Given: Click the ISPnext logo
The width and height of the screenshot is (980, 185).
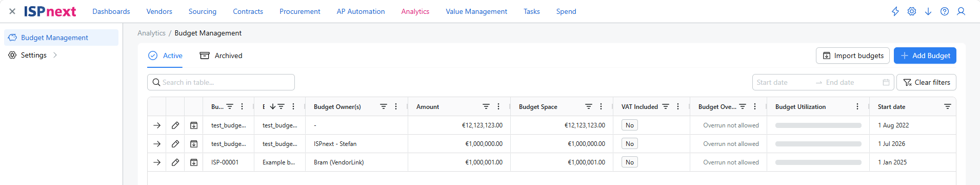Looking at the screenshot, I should click(50, 11).
